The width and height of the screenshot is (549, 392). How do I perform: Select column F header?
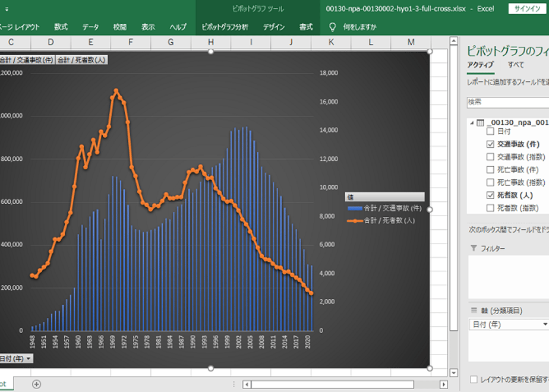click(x=131, y=42)
